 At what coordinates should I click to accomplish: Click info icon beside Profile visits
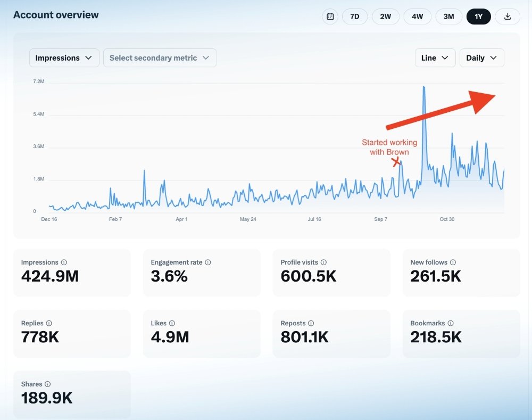[x=323, y=262]
